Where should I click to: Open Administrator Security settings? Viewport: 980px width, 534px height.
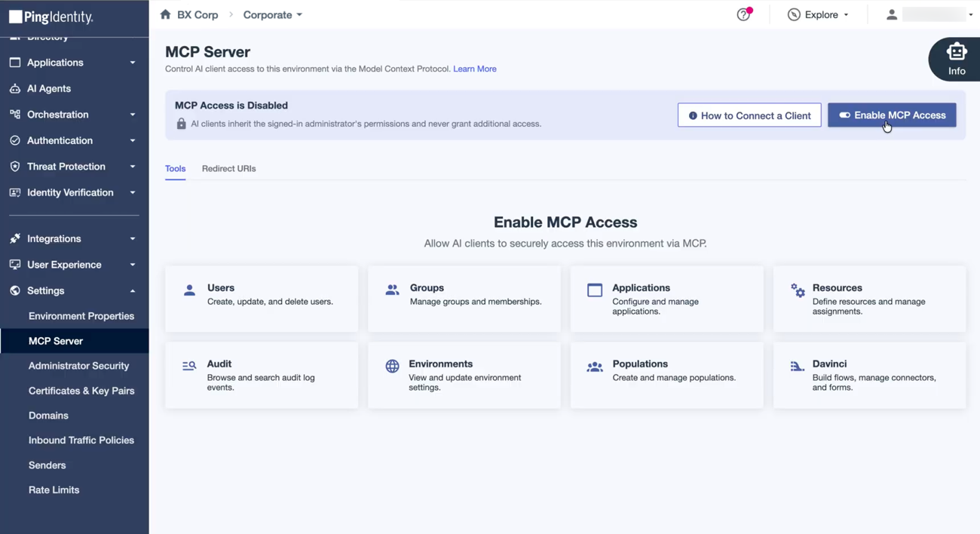79,366
